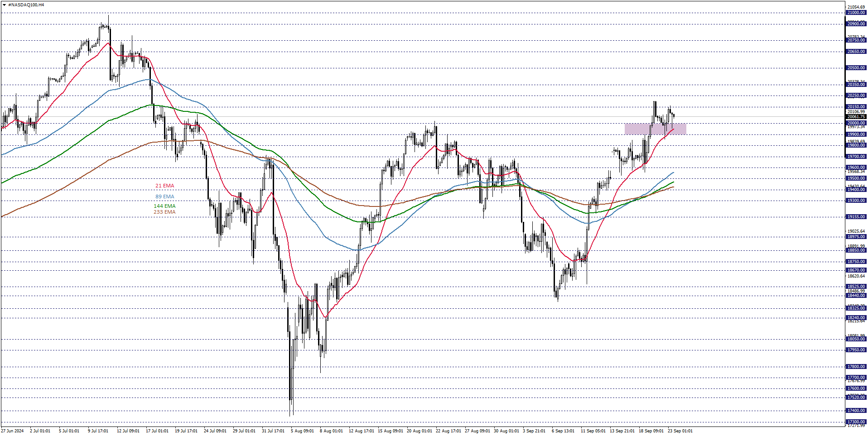
Task: Click the 20250.00 level price label
Action: [856, 96]
